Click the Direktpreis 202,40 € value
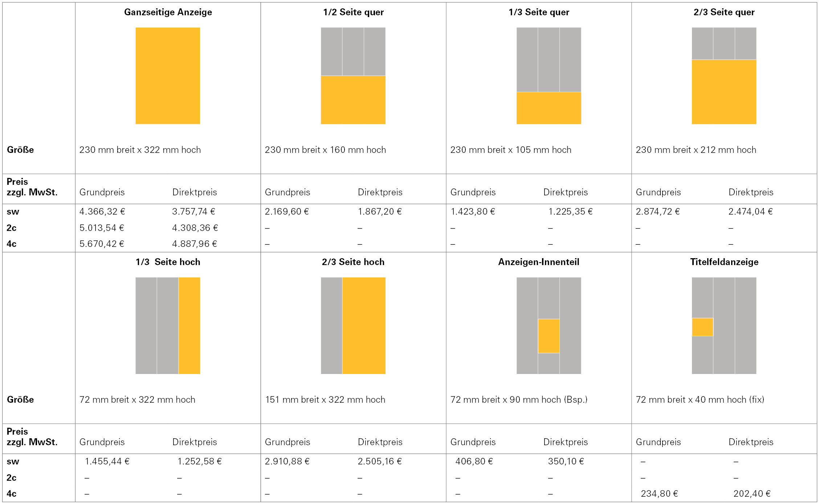The height and width of the screenshot is (504, 819). 752,493
